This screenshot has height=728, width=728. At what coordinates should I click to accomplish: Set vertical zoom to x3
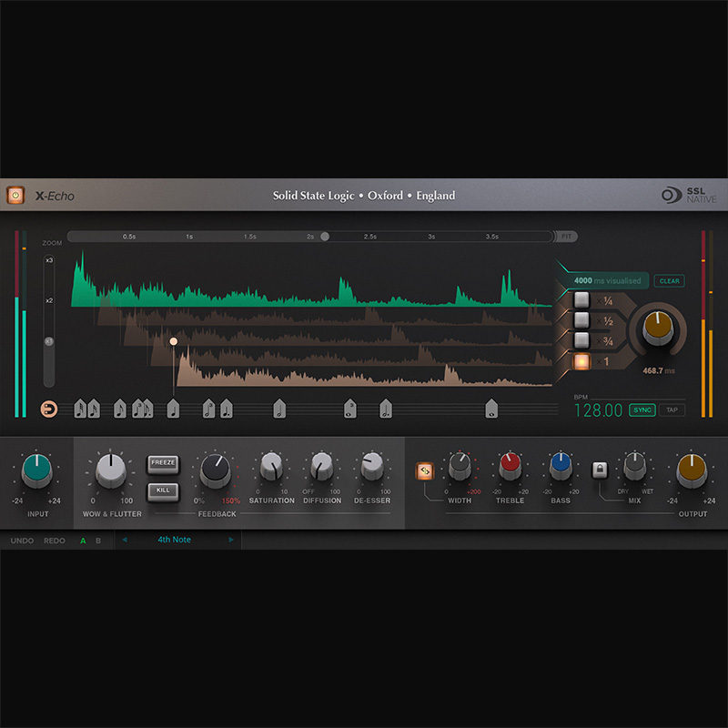point(49,260)
